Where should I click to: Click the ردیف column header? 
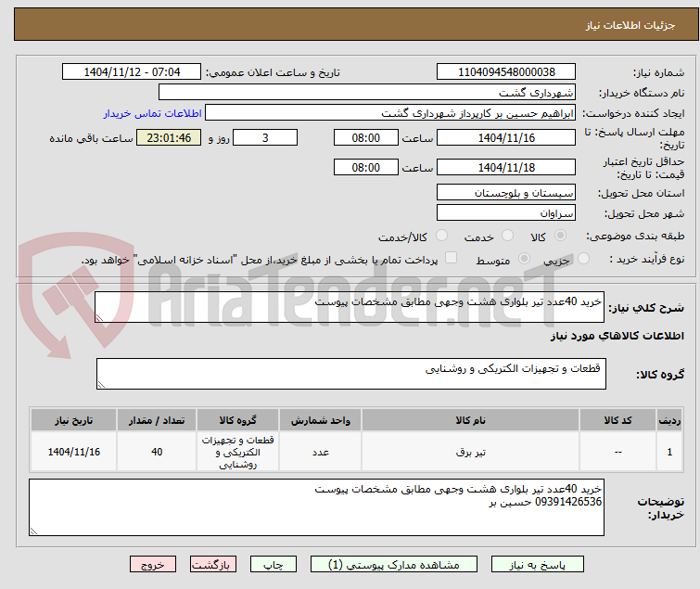tap(669, 420)
